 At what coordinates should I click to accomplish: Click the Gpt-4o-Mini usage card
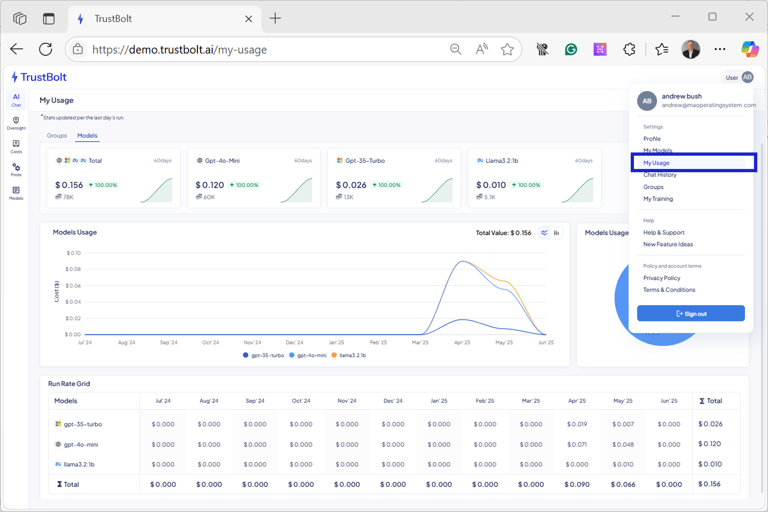click(254, 178)
